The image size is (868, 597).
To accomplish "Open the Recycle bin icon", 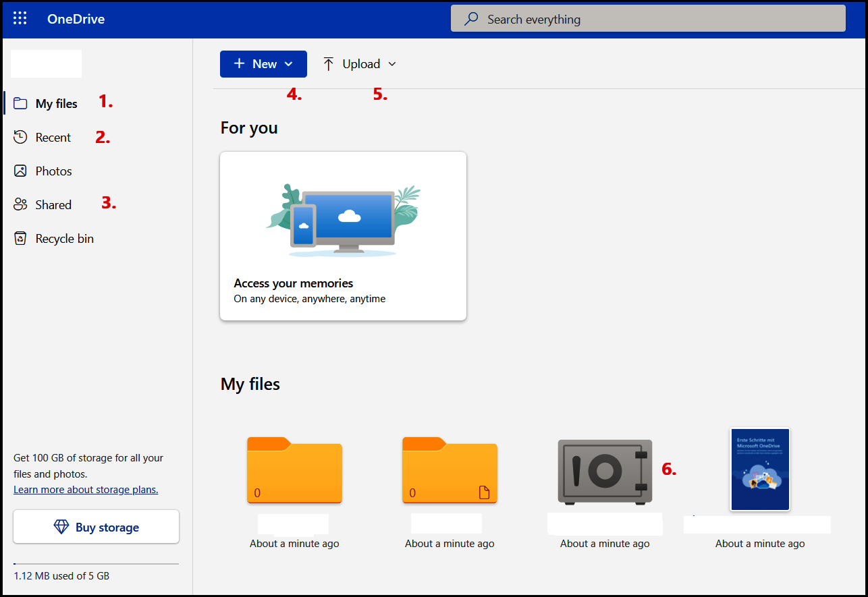I will [x=20, y=238].
